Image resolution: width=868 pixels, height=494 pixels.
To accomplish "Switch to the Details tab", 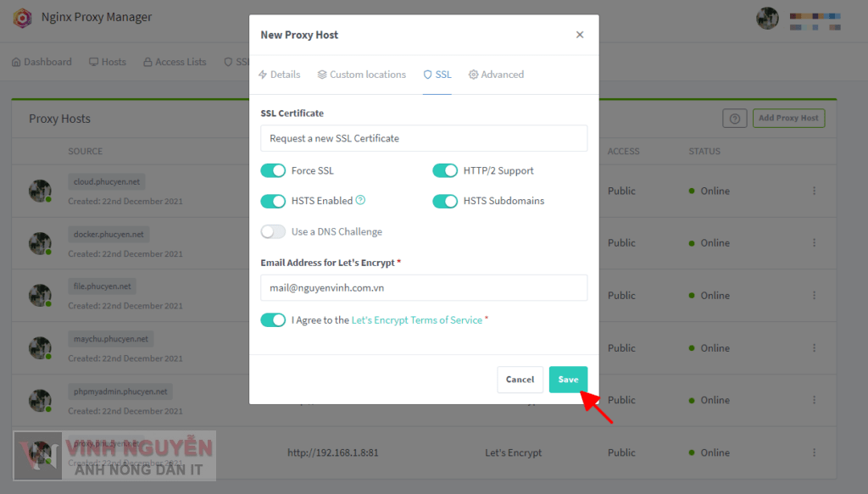I will click(280, 75).
